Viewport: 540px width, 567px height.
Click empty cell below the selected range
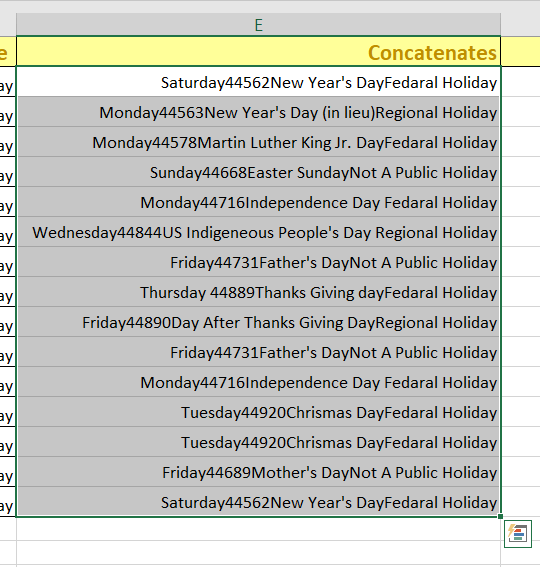click(x=259, y=529)
